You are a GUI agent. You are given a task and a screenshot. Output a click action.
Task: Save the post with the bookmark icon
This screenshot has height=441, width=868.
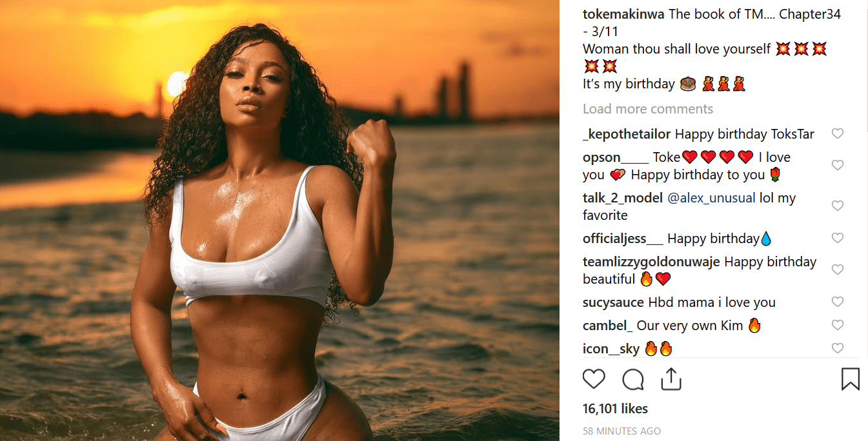click(x=851, y=379)
